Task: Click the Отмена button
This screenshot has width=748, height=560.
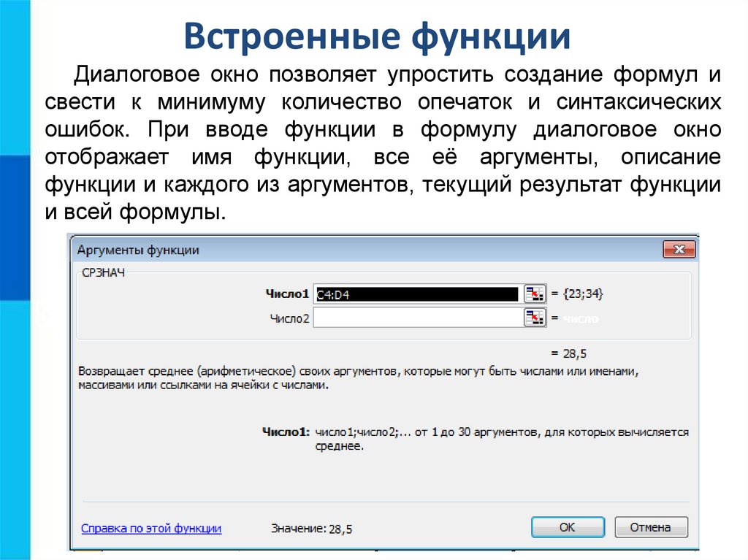Action: [651, 527]
